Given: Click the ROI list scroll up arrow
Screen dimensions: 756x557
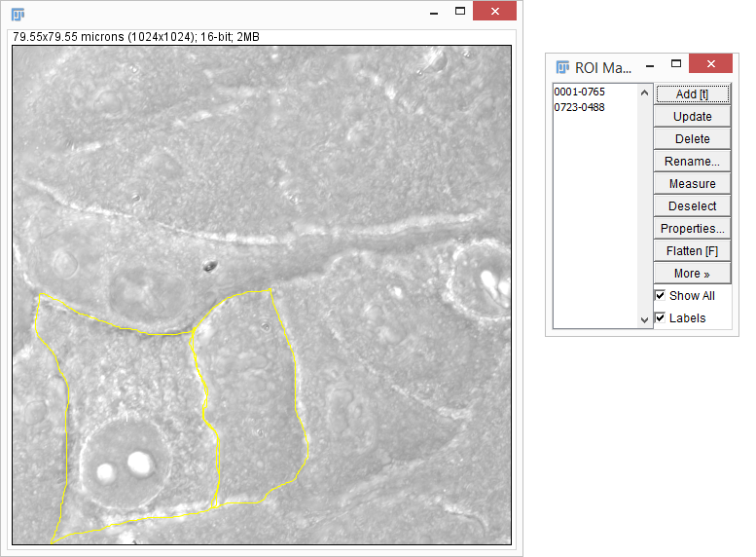Looking at the screenshot, I should point(644,93).
